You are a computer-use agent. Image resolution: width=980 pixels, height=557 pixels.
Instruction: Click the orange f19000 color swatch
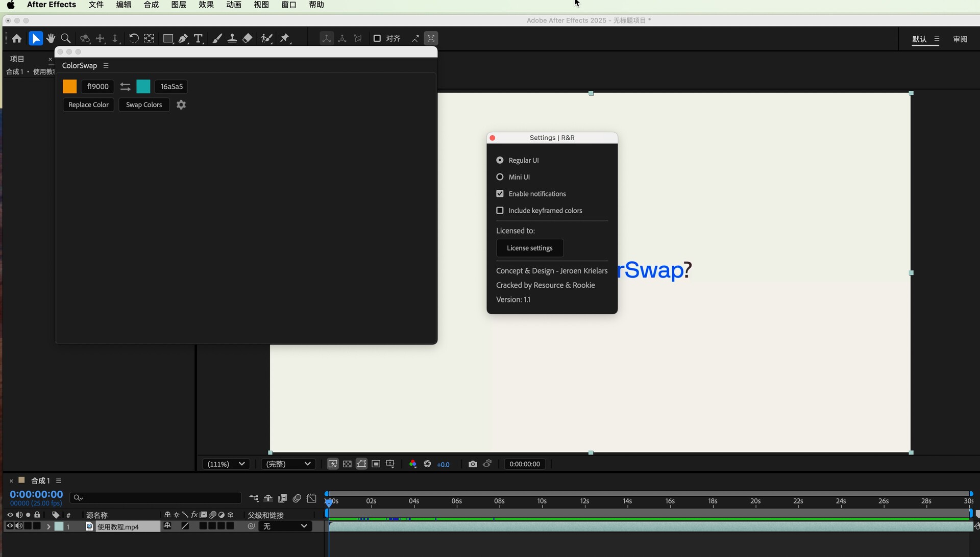[69, 87]
